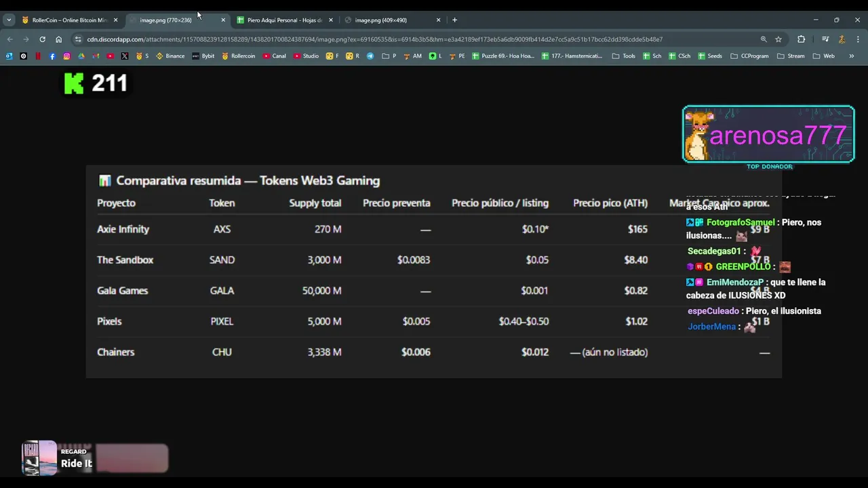This screenshot has height=488, width=868.
Task: Click the browser back arrow
Action: coord(9,39)
